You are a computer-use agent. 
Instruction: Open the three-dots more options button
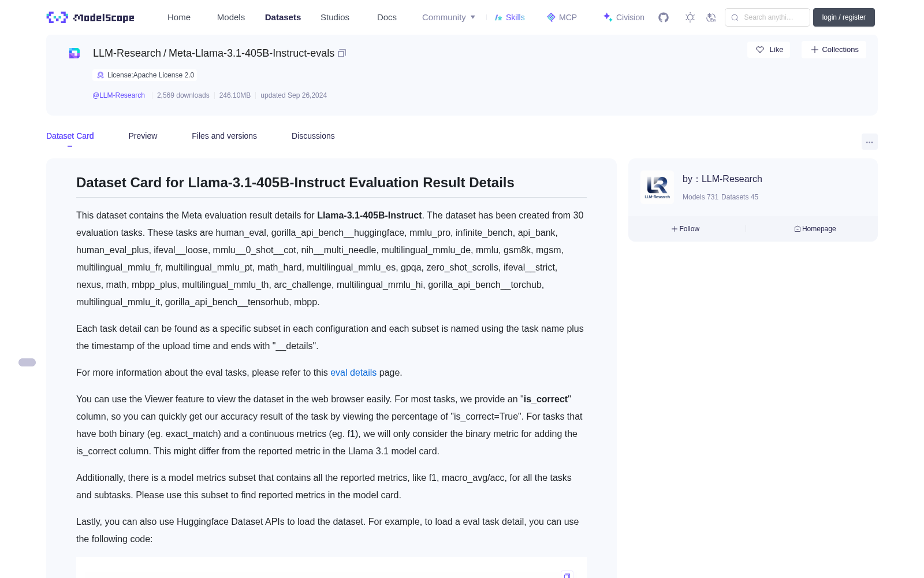(x=869, y=142)
